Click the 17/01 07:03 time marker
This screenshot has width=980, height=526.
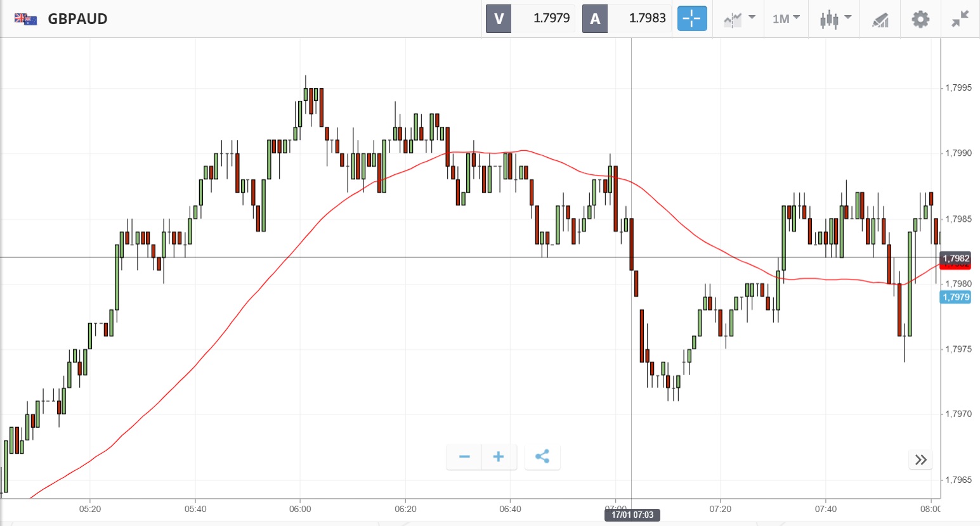pyautogui.click(x=632, y=515)
